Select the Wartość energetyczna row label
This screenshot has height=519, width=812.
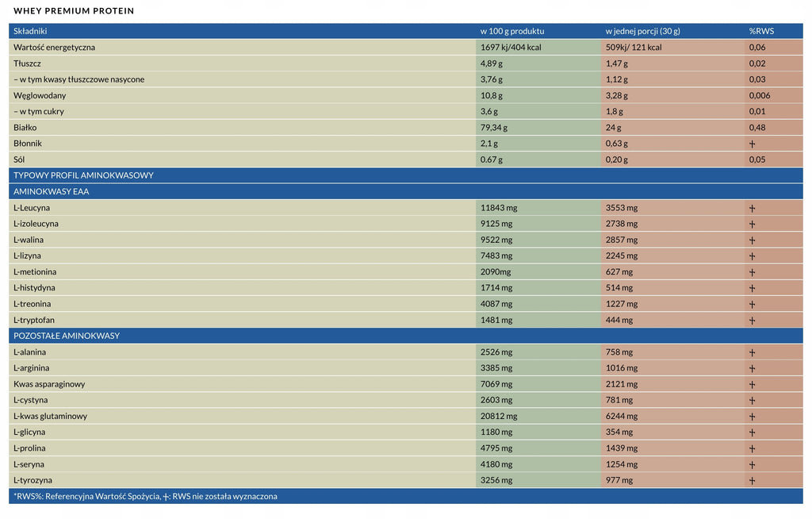[x=55, y=47]
